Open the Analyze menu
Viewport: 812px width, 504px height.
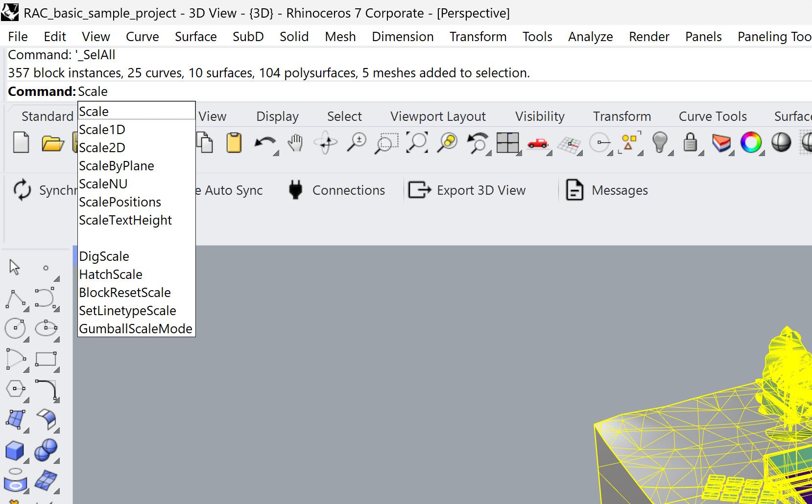591,37
